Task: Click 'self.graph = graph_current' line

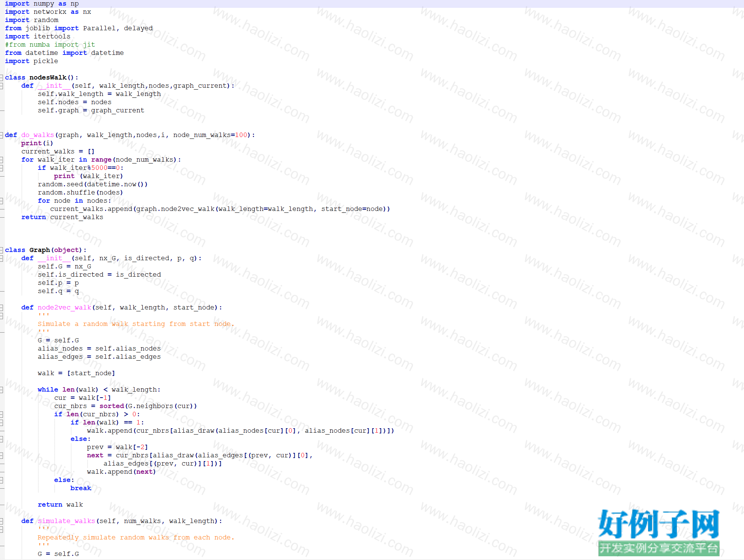Action: coord(91,111)
